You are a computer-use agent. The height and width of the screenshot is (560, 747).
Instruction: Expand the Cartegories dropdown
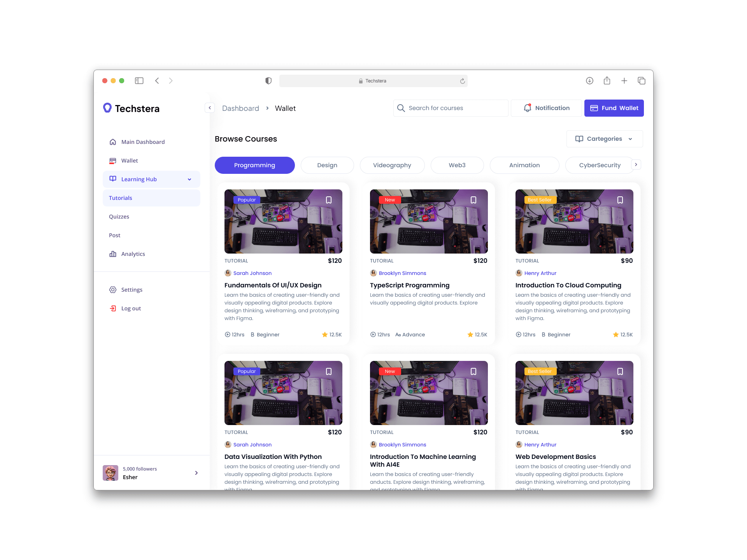tap(605, 139)
